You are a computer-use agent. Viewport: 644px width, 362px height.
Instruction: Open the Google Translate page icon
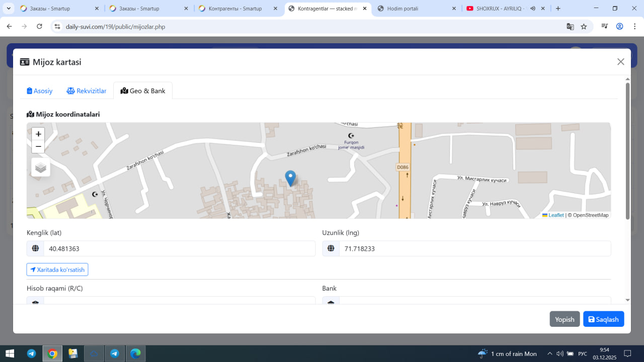(570, 26)
